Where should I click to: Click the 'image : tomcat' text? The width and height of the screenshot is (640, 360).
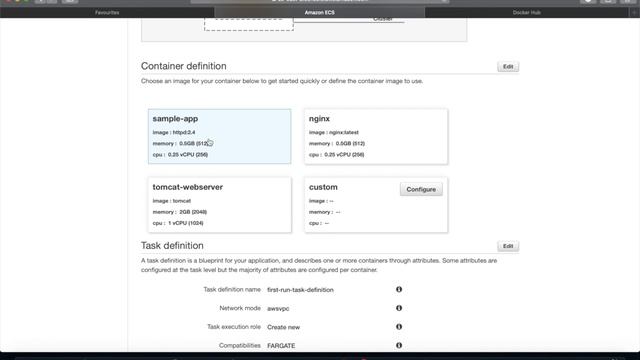pos(171,201)
